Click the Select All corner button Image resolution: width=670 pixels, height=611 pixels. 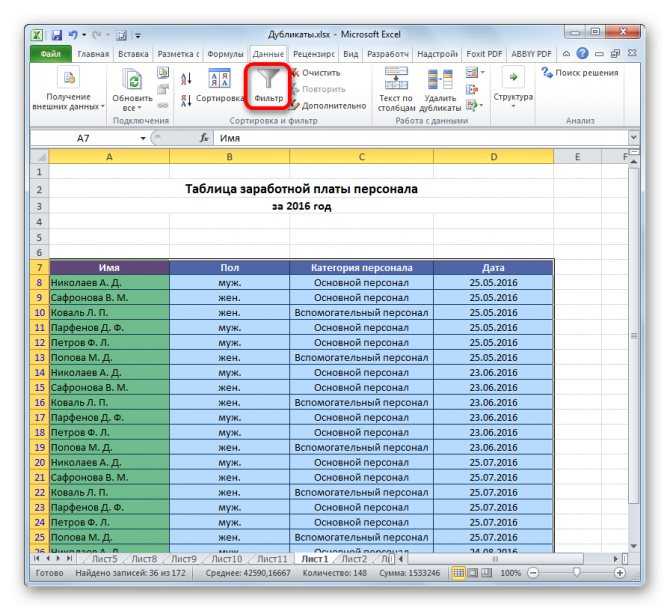coord(40,157)
